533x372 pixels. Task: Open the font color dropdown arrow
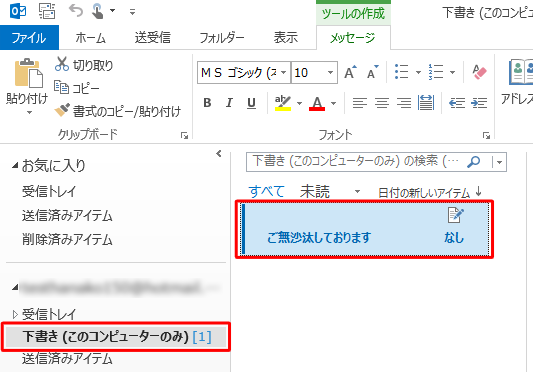click(x=333, y=103)
